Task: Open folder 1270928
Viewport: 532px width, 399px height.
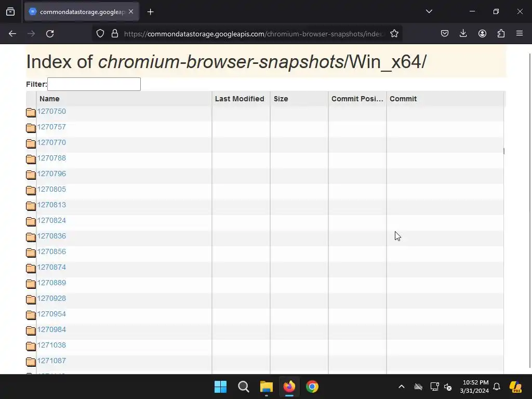Action: click(51, 299)
